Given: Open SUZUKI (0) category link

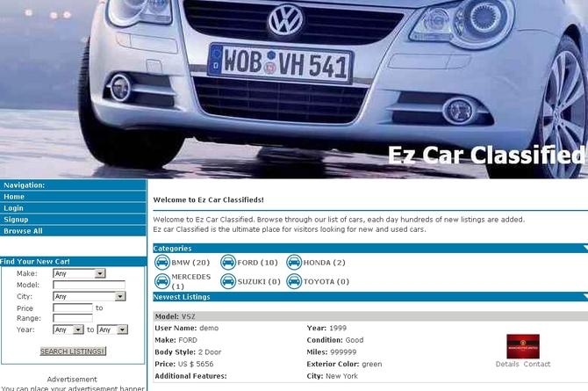Looking at the screenshot, I should [x=259, y=281].
